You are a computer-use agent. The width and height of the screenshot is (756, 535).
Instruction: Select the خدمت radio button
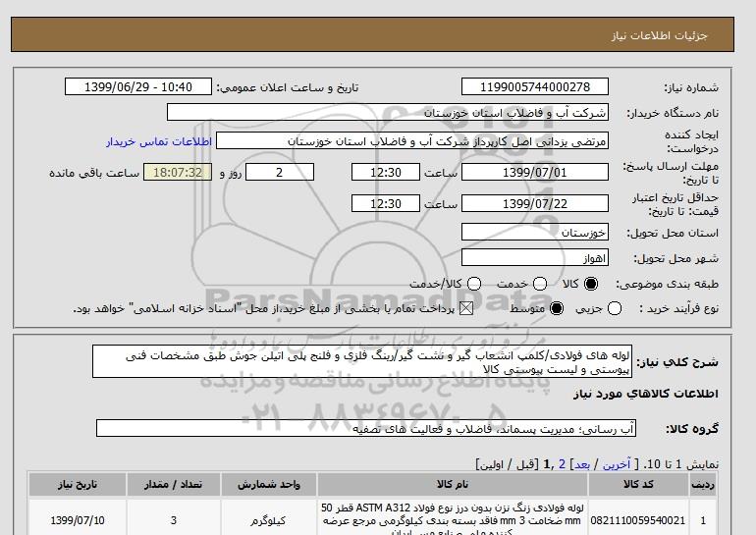540,284
